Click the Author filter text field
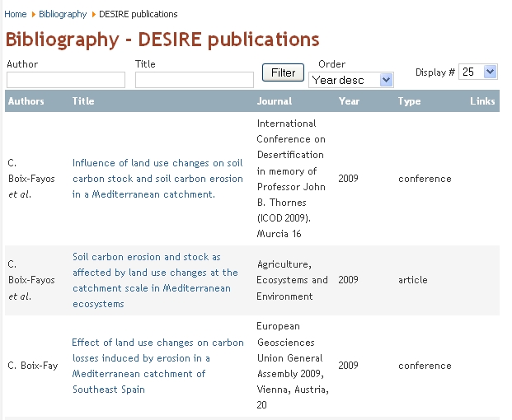 point(66,80)
